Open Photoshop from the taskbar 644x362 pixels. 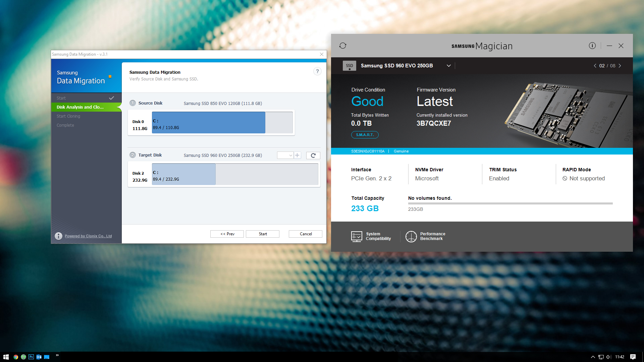pyautogui.click(x=31, y=357)
